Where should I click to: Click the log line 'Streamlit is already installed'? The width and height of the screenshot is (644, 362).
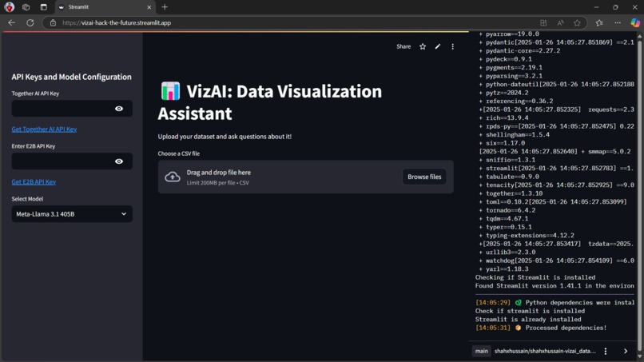click(x=528, y=320)
